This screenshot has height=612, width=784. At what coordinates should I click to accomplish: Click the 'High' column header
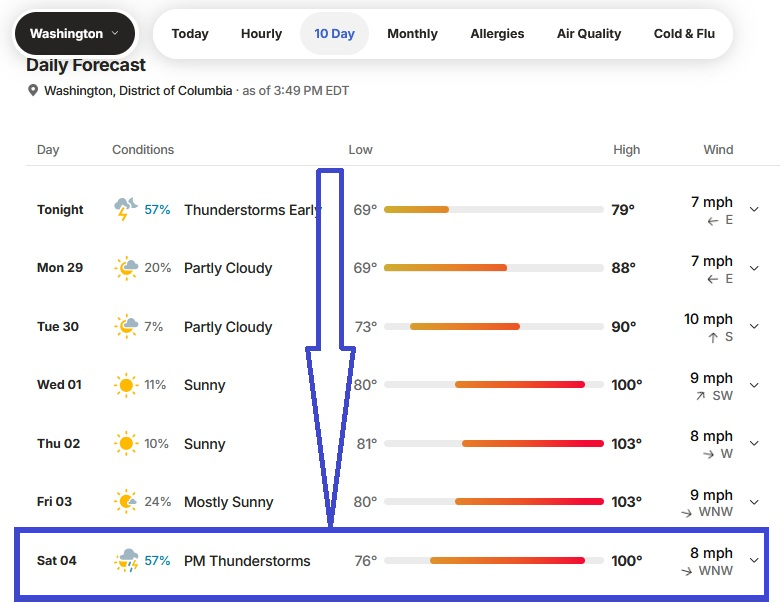pyautogui.click(x=626, y=150)
